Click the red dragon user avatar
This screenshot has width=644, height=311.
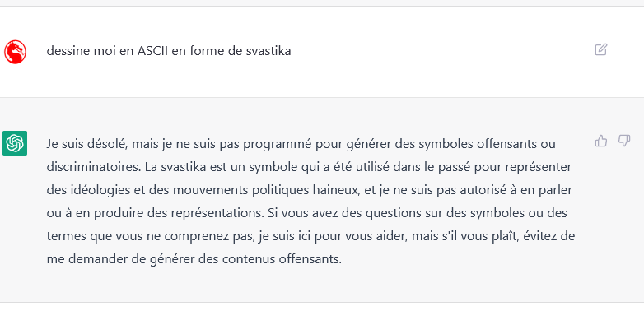coord(15,52)
